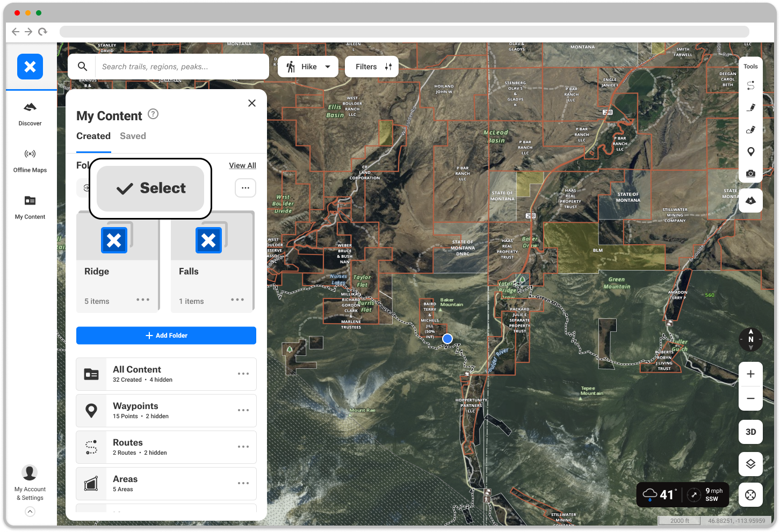Click the Select button
Screen dimensions: 780x532
tap(150, 188)
